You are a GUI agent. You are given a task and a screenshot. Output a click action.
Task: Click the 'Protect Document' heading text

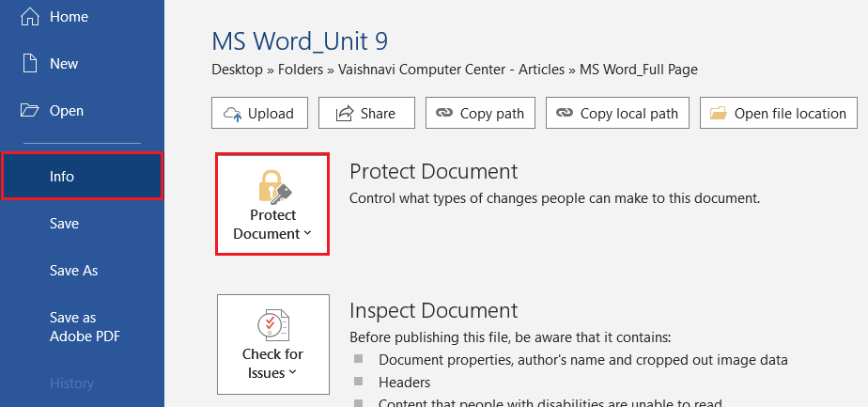coord(433,172)
